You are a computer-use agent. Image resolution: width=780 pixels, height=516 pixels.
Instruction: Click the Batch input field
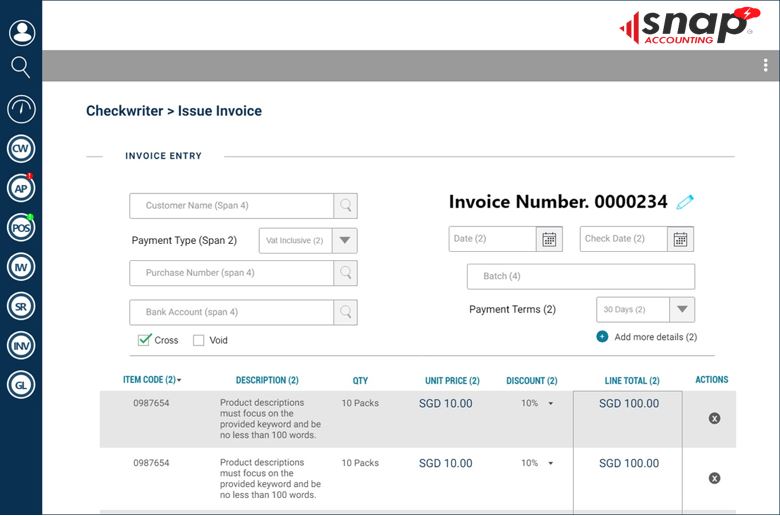coord(580,276)
